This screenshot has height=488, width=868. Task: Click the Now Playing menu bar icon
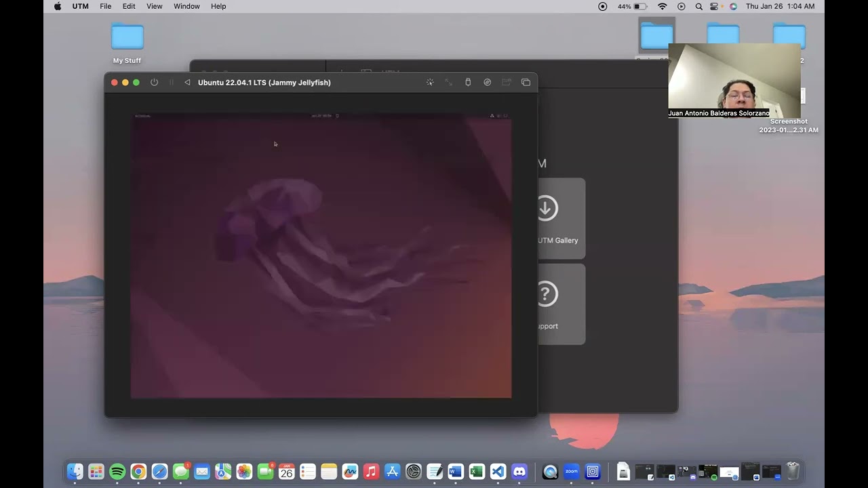tap(682, 6)
